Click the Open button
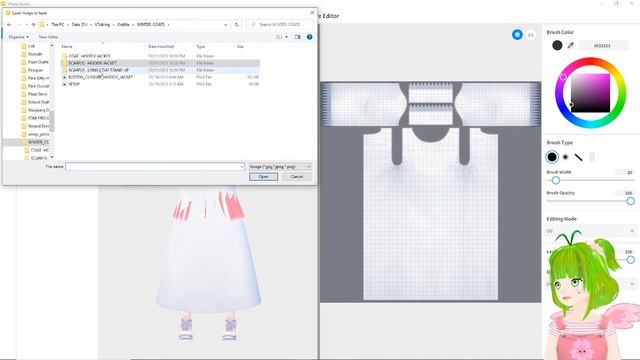The width and height of the screenshot is (640, 360). pos(263,177)
